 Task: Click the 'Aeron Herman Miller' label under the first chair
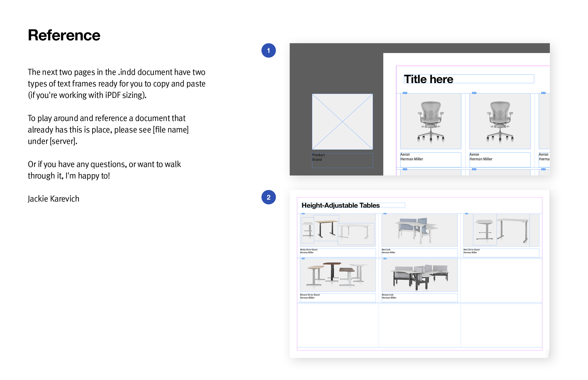(x=412, y=157)
